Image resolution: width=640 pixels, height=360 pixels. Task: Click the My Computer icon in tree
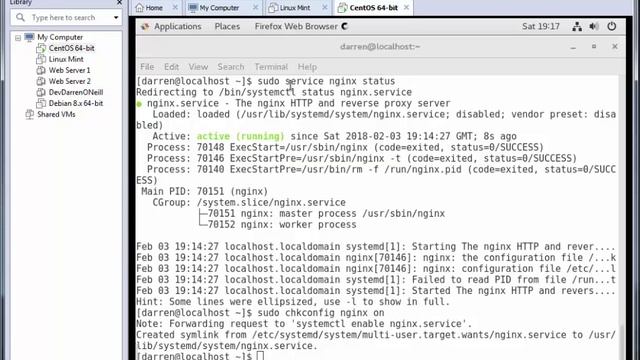coord(29,37)
